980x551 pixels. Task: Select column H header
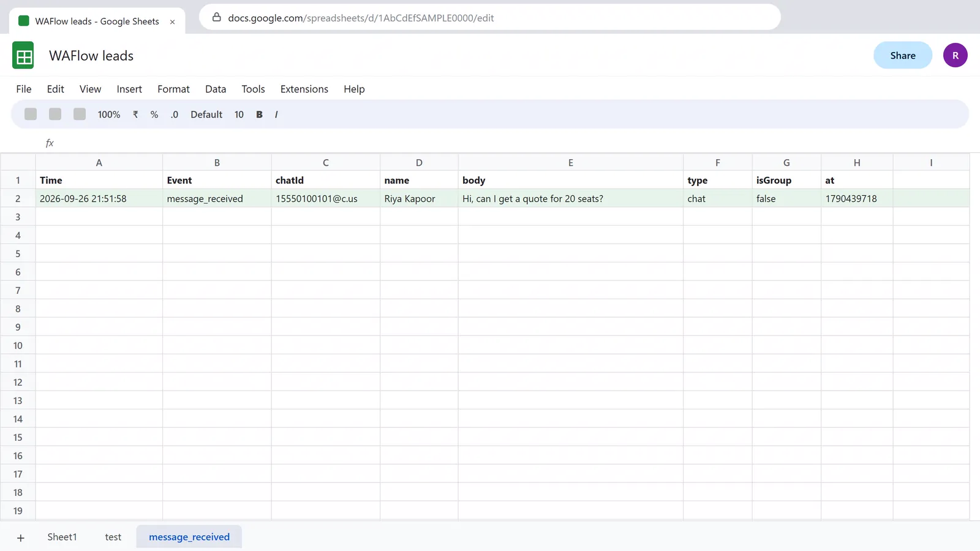click(x=857, y=162)
